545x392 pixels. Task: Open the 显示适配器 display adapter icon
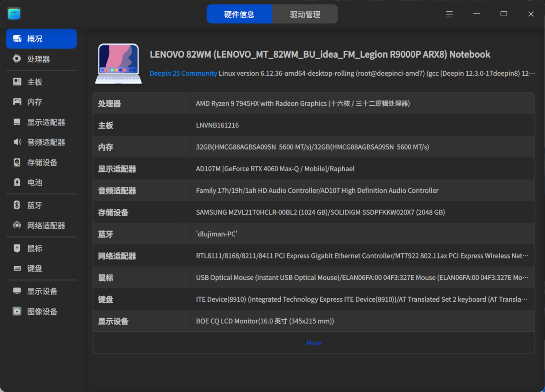pyautogui.click(x=17, y=122)
